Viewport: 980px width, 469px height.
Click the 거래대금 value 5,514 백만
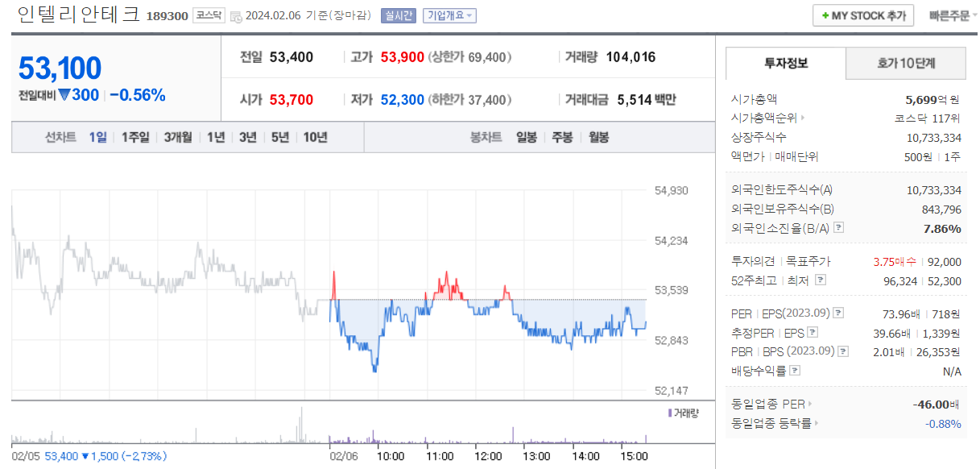pyautogui.click(x=647, y=100)
